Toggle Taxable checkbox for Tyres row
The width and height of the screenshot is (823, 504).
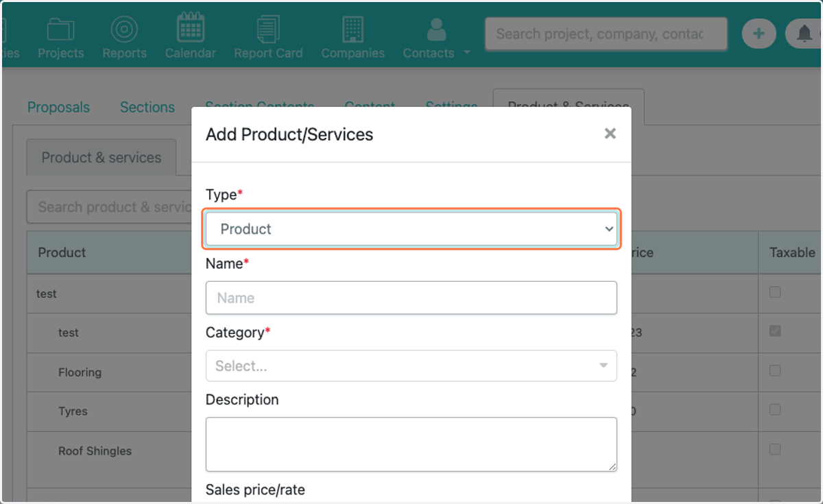pyautogui.click(x=775, y=410)
